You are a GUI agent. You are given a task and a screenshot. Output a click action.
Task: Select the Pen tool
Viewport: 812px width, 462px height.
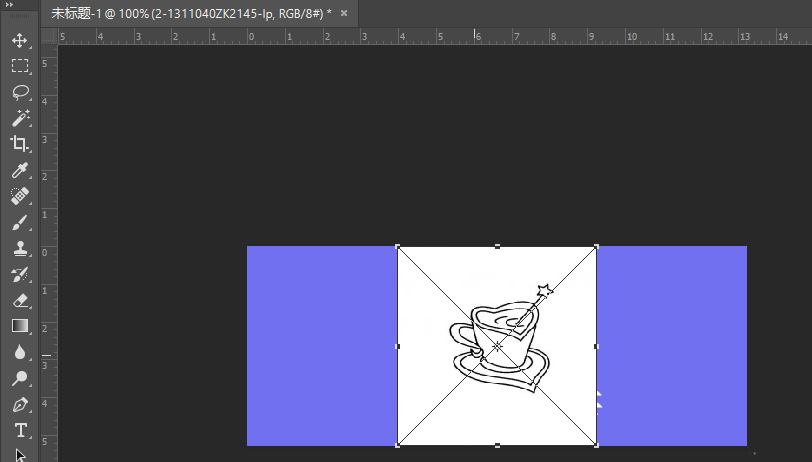(20, 405)
